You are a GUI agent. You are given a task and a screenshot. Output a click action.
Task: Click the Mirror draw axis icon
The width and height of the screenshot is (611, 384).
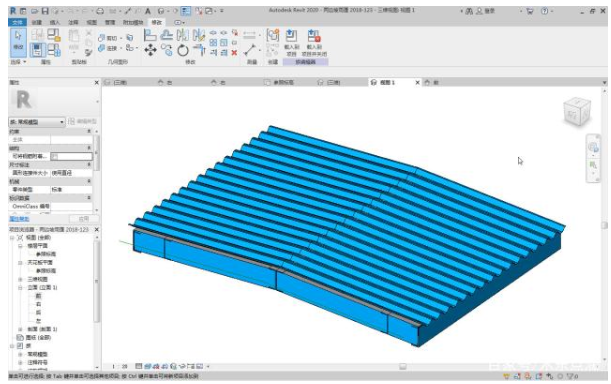(x=199, y=35)
